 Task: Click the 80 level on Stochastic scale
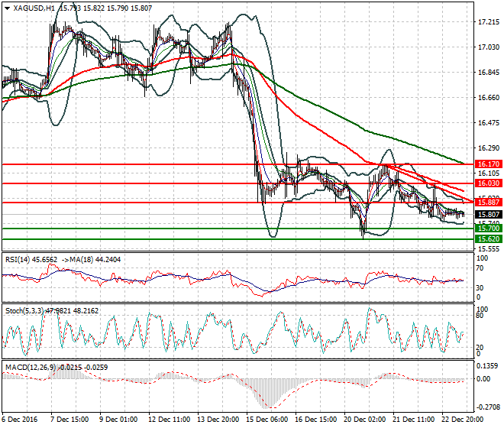[479, 315]
